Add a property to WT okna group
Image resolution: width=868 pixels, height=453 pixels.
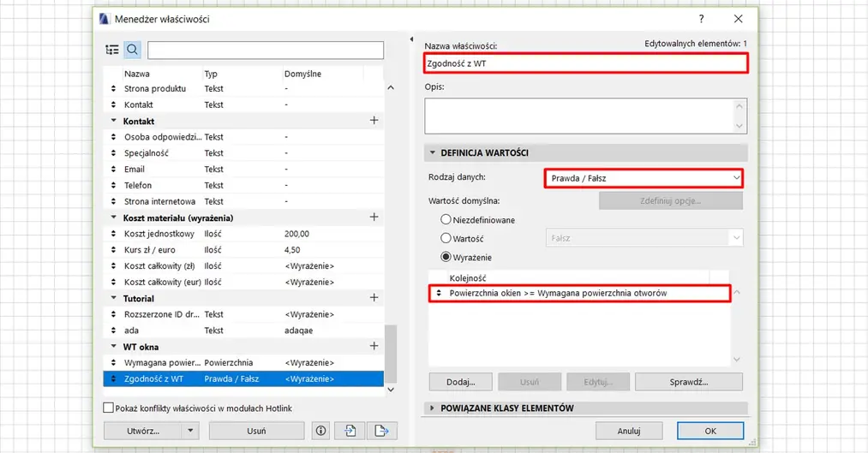374,346
